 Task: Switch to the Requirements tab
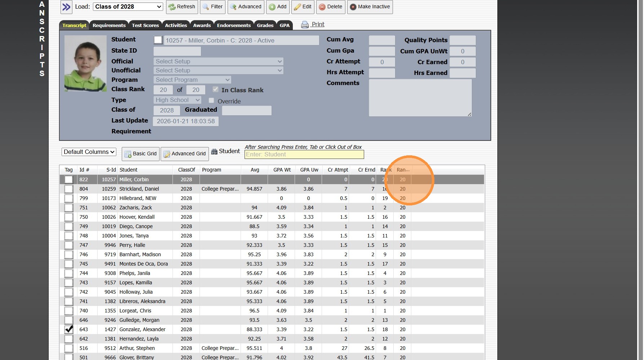click(x=109, y=25)
